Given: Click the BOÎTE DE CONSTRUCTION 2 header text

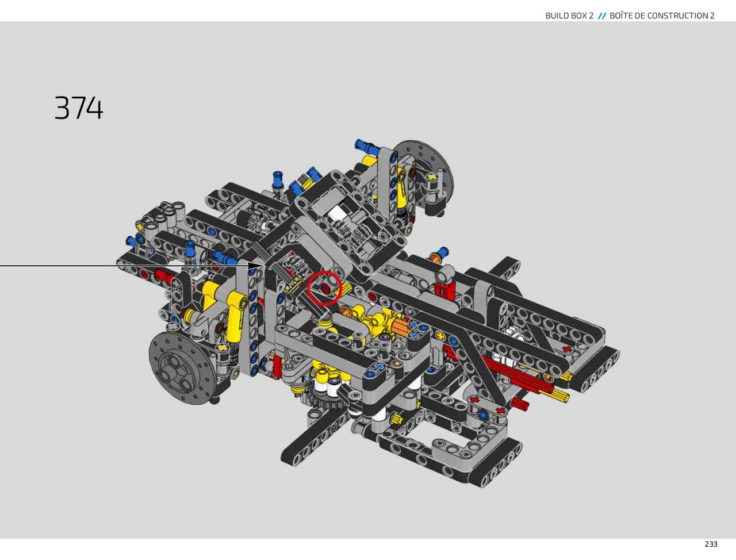Looking at the screenshot, I should pyautogui.click(x=662, y=16).
